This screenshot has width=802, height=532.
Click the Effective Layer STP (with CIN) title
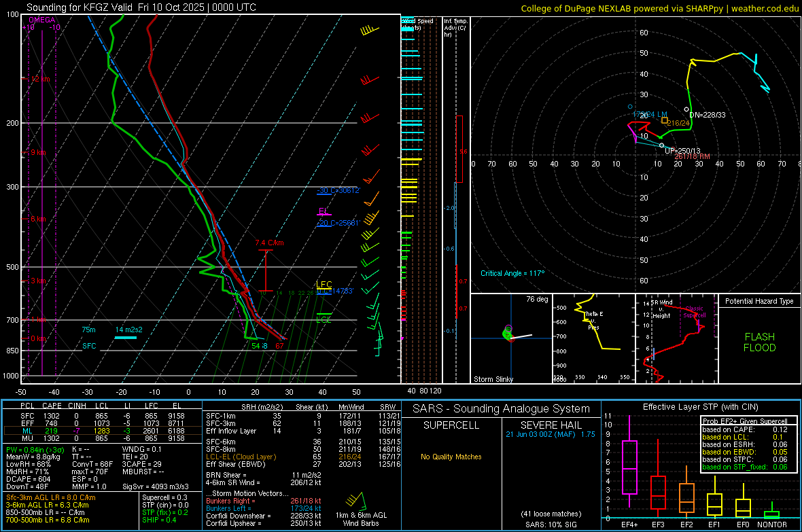pos(700,407)
